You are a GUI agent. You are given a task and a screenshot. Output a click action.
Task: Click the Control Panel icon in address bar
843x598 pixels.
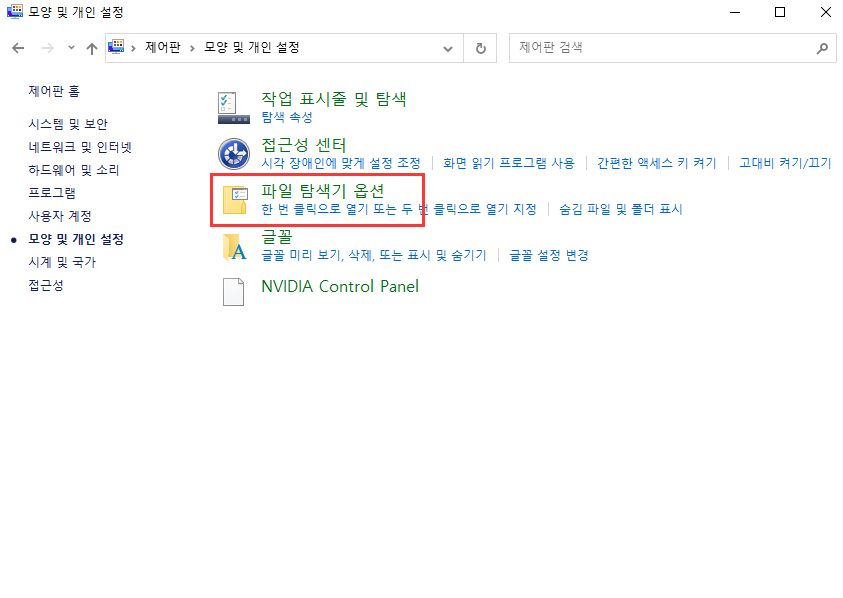tap(115, 46)
